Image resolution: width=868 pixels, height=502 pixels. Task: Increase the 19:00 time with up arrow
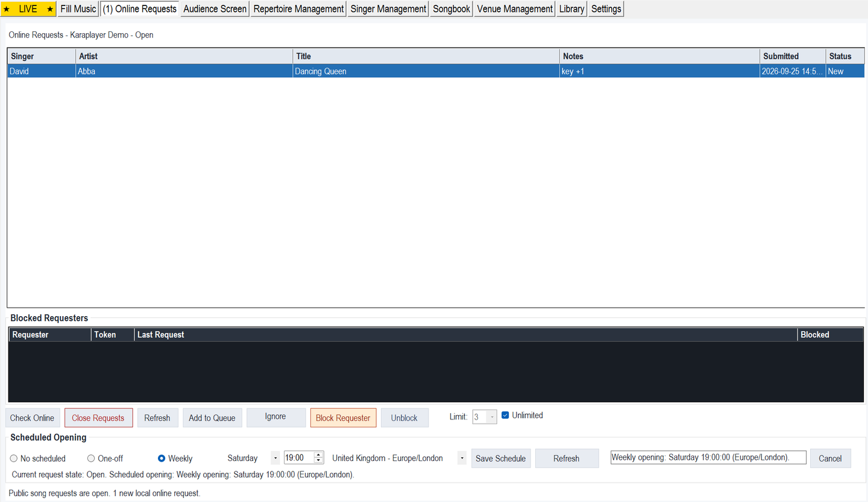tap(319, 455)
